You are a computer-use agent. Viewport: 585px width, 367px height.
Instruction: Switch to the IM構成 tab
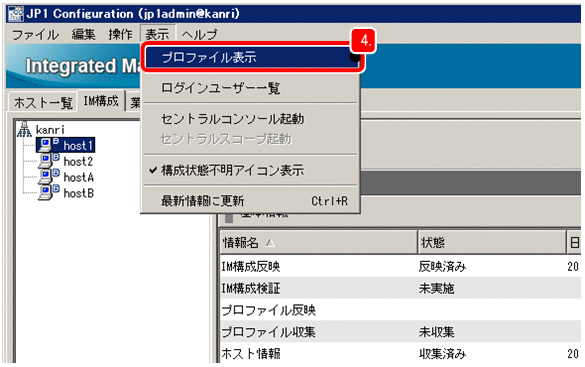point(101,101)
